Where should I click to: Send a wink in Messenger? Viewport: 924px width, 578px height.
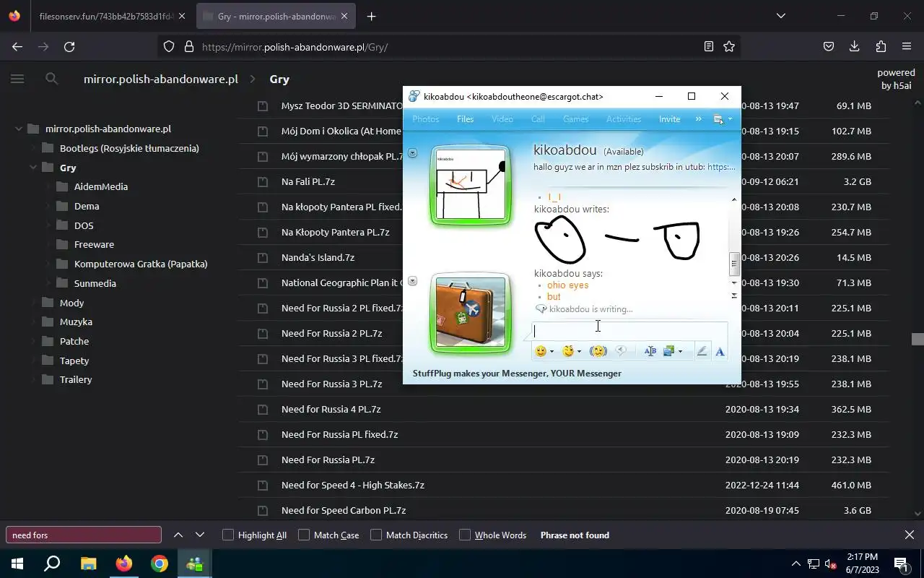coord(568,351)
